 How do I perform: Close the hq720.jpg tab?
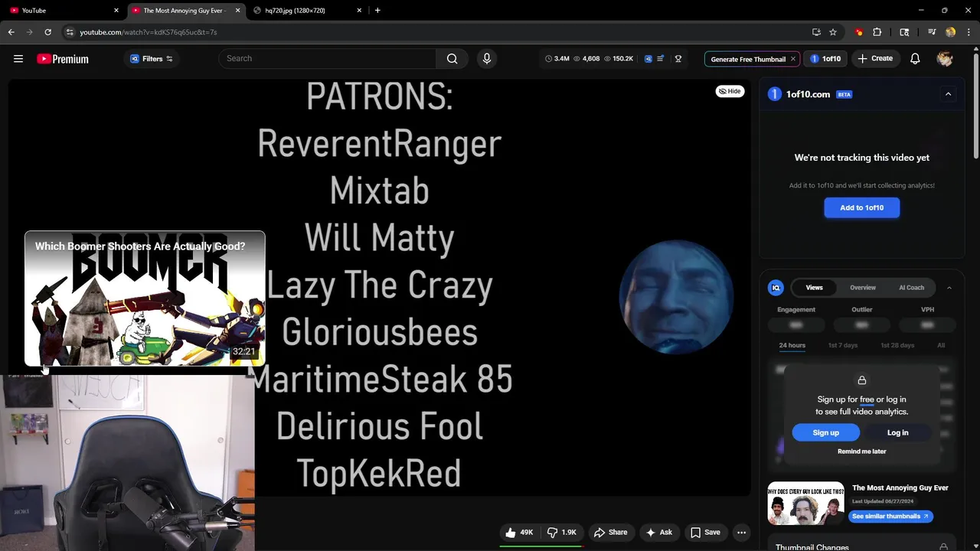point(359,11)
